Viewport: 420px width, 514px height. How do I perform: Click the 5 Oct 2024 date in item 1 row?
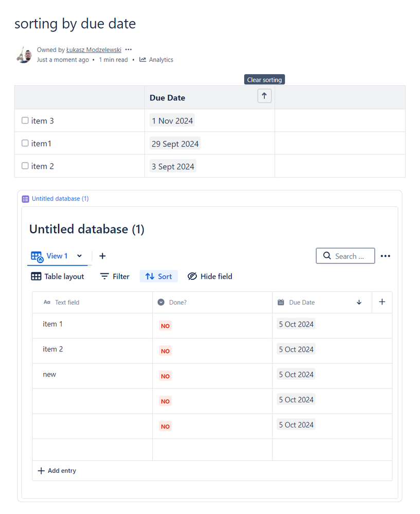(296, 324)
